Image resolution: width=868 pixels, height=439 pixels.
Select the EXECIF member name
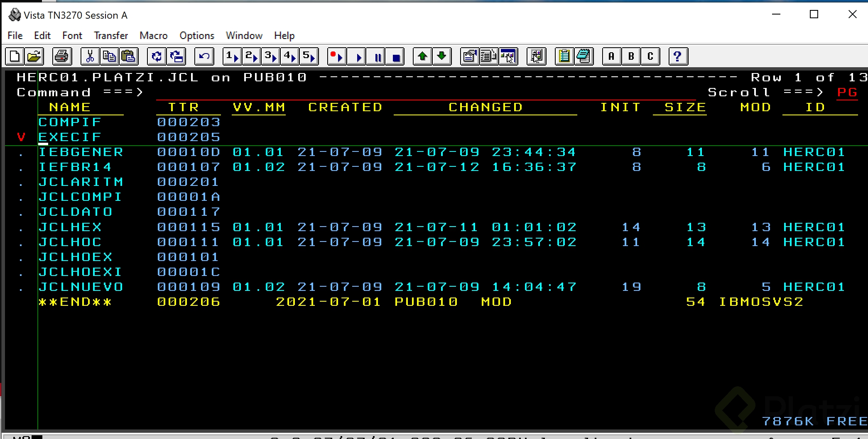coord(70,137)
